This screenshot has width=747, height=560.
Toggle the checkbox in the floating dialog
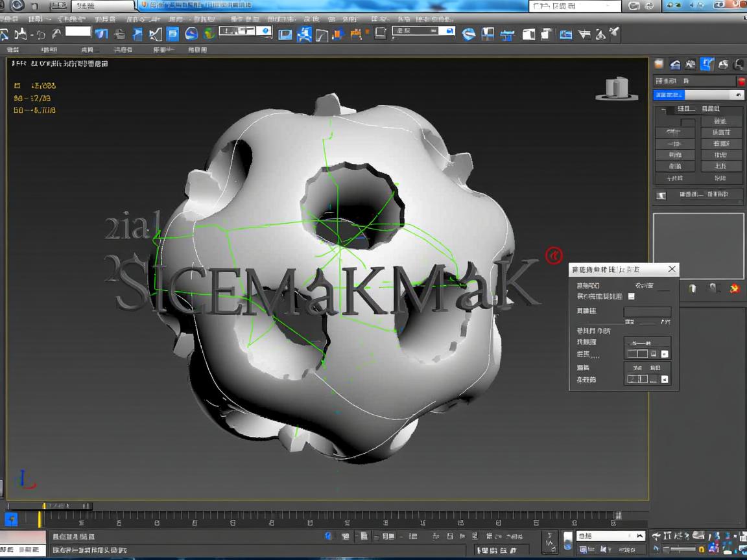tap(631, 297)
